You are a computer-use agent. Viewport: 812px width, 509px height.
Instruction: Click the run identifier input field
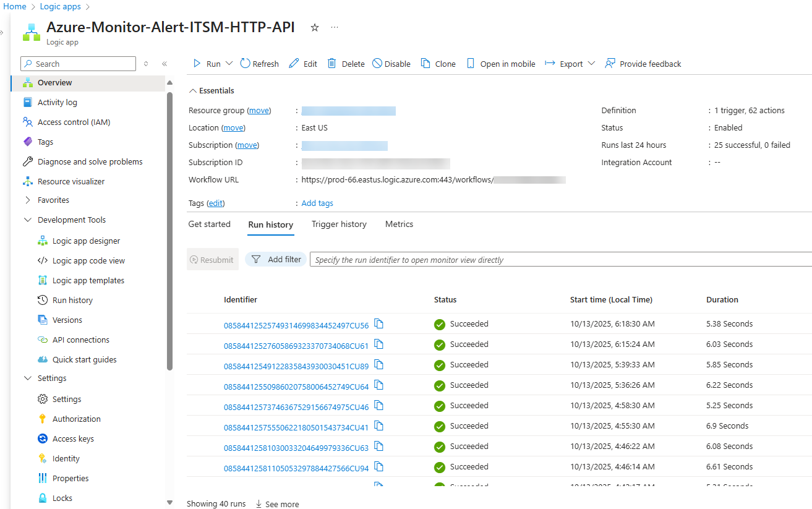[x=557, y=260]
